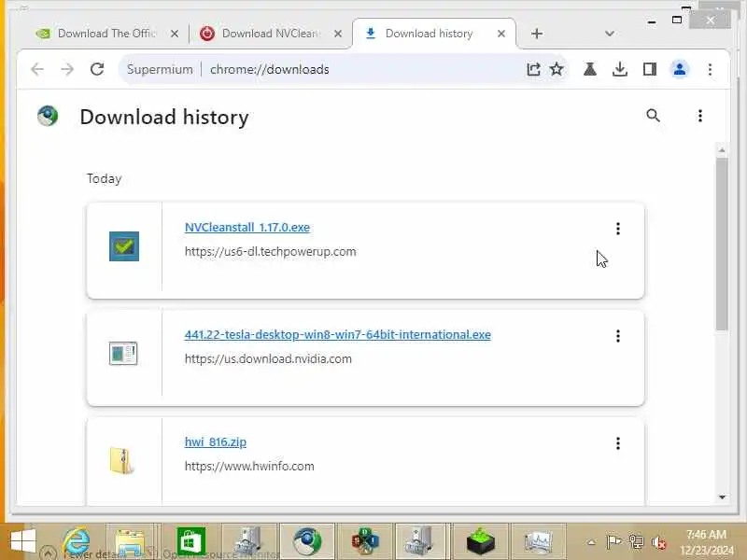Click the share page icon in the address bar
Screen dimensions: 747x560
tap(533, 69)
